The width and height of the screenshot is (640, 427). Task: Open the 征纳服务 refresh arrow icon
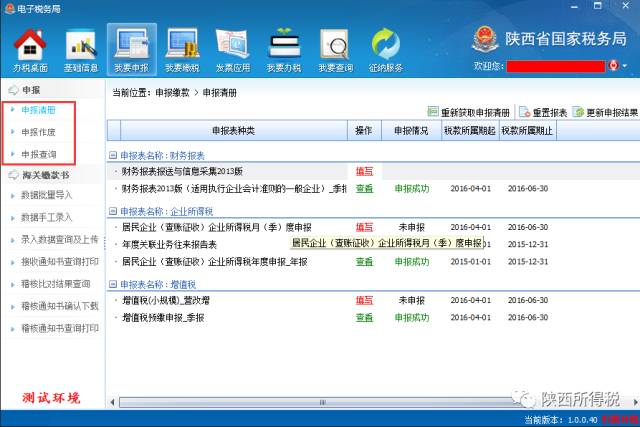386,50
